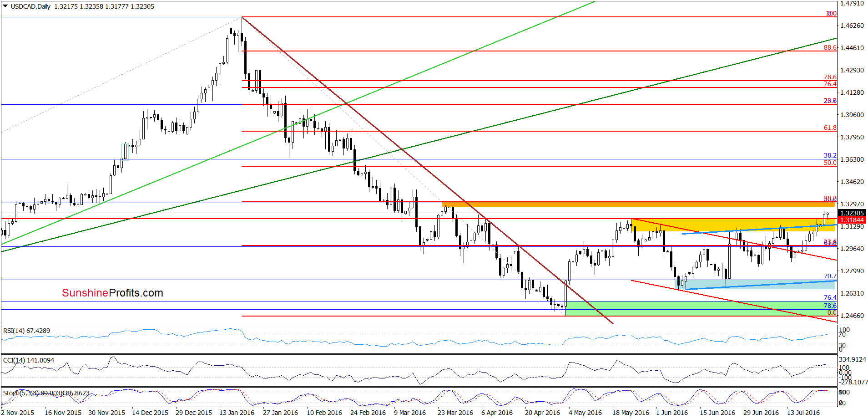The height and width of the screenshot is (419, 868).
Task: Click the 1.36300 price axis label
Action: (x=852, y=159)
